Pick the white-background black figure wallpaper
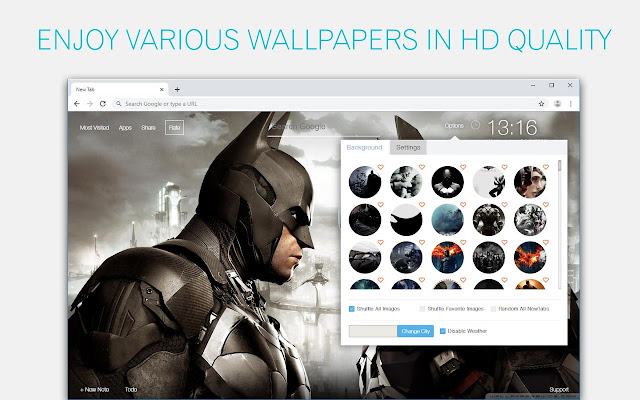Viewport: 640px width, 400px height. (489, 182)
